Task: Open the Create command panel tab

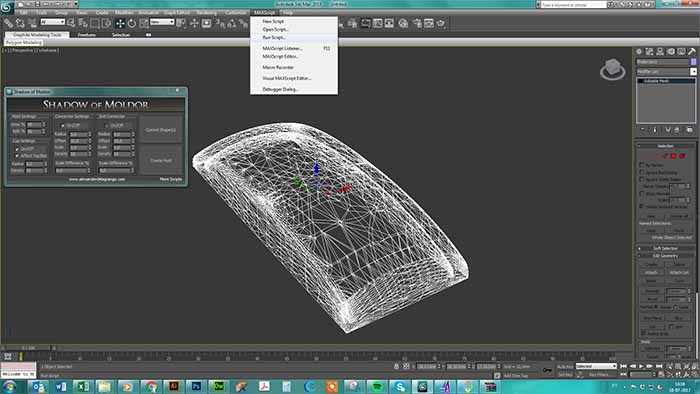Action: [639, 52]
